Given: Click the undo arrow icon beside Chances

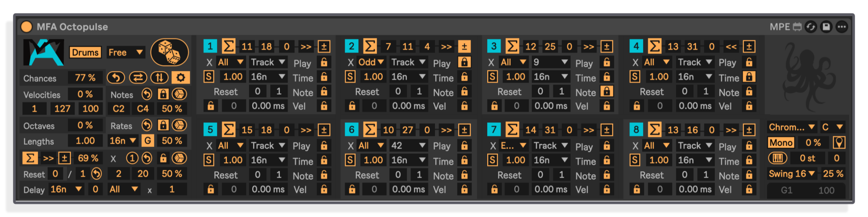Looking at the screenshot, I should tap(116, 78).
